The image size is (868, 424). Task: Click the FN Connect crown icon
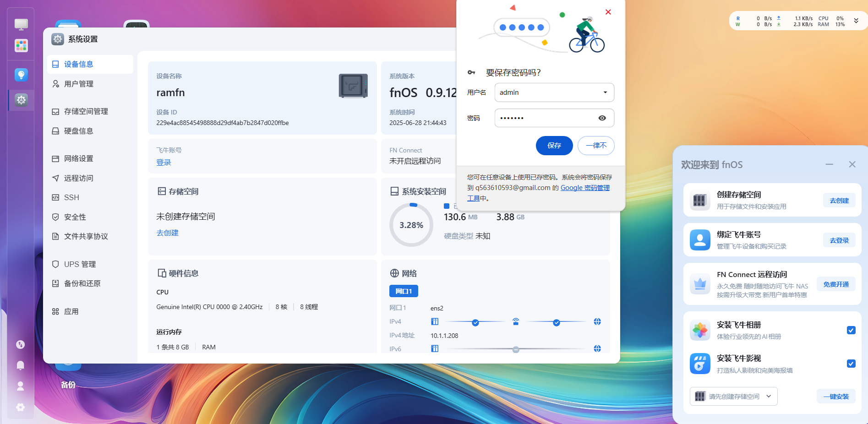pyautogui.click(x=700, y=284)
